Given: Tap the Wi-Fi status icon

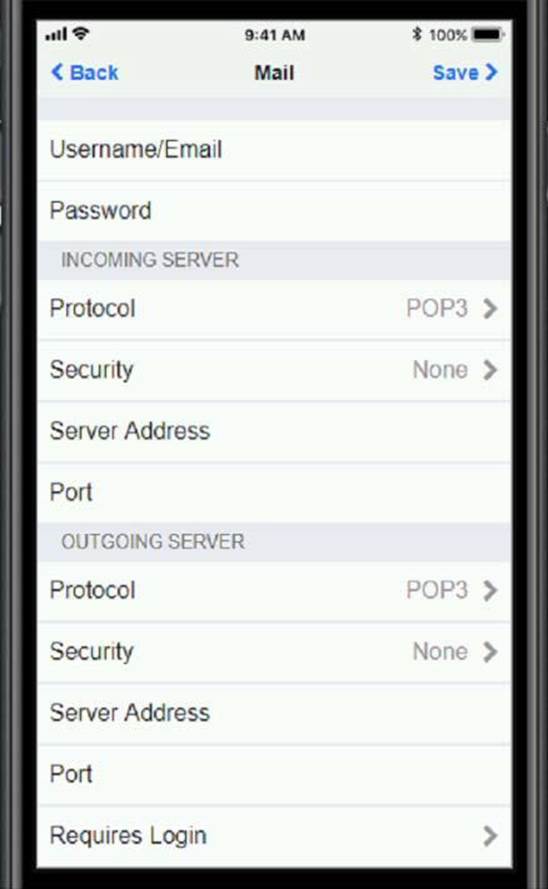Looking at the screenshot, I should (x=81, y=33).
